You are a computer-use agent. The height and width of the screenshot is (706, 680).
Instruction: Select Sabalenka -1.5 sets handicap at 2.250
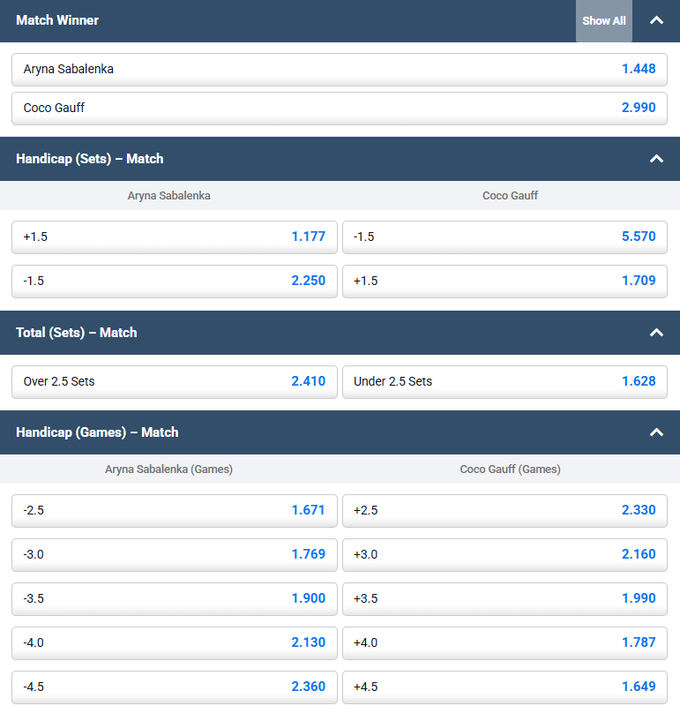tap(174, 281)
